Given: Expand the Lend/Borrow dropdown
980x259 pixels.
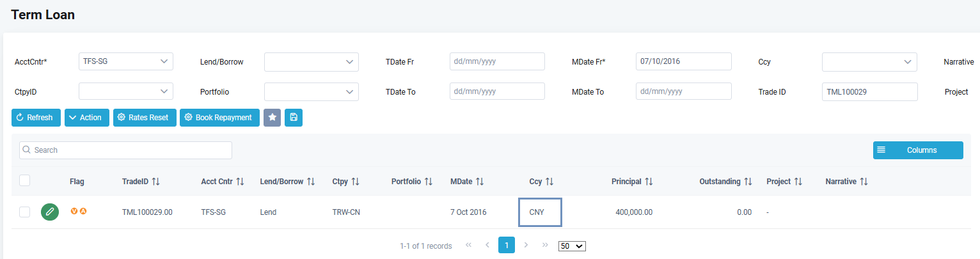Looking at the screenshot, I should (311, 61).
